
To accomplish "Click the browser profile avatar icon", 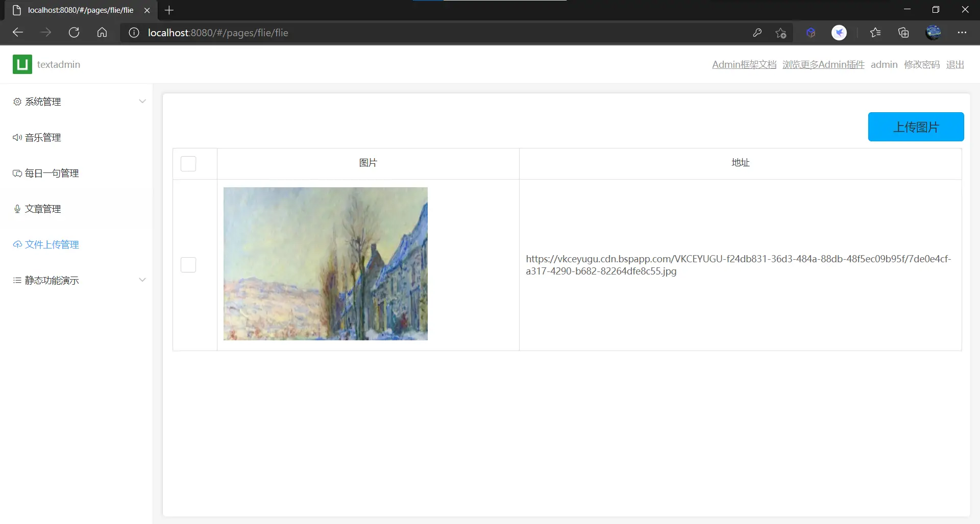I will pos(933,33).
